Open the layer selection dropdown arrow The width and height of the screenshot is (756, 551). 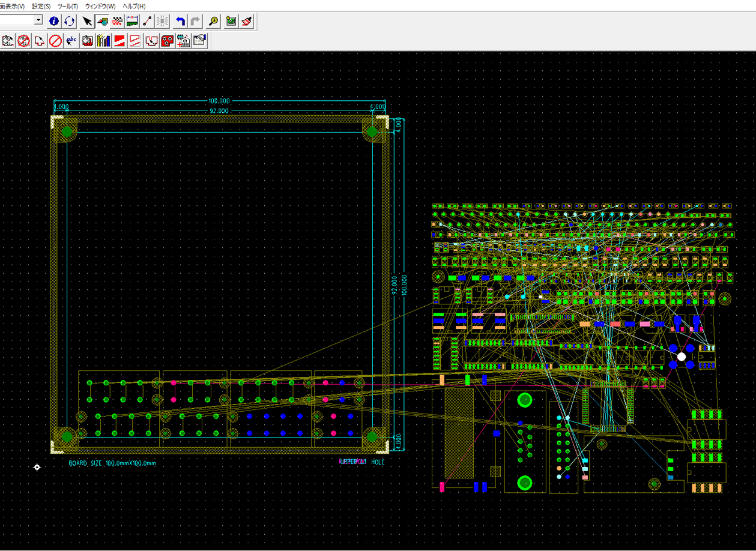point(38,20)
